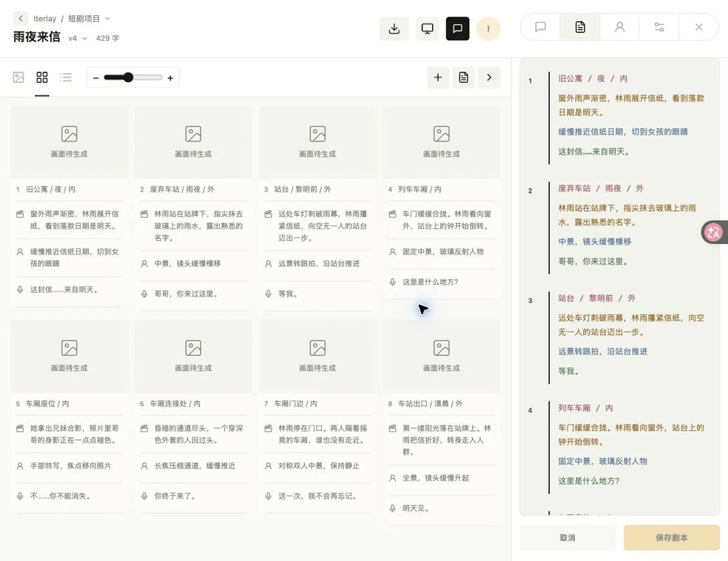Click microphone icon beside 这里是什么地方？
Screen dimensions: 728x561
393,282
